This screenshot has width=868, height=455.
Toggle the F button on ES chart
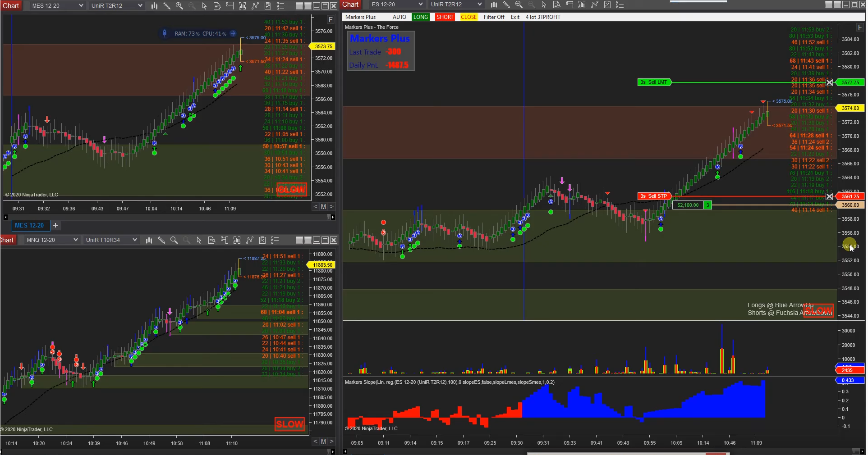click(860, 27)
